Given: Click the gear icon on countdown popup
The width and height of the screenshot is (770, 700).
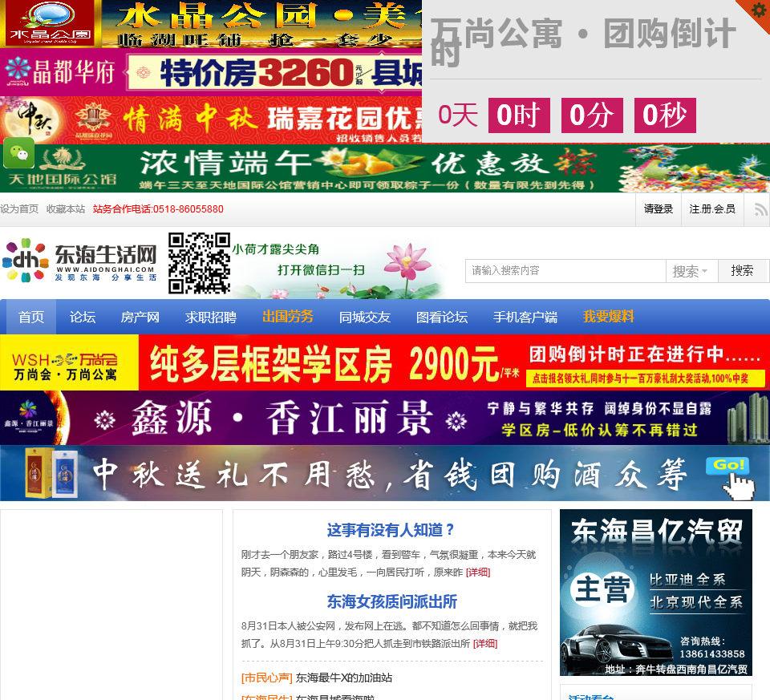Looking at the screenshot, I should 758,10.
